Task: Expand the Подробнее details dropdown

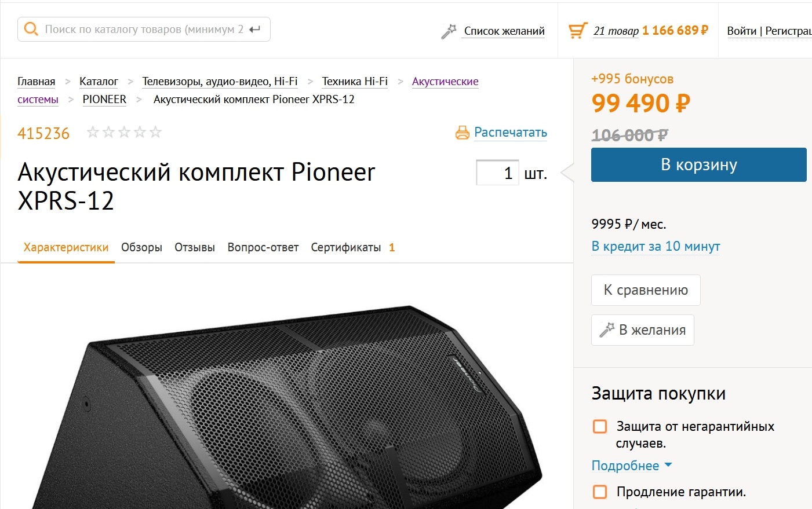Action: tap(632, 466)
